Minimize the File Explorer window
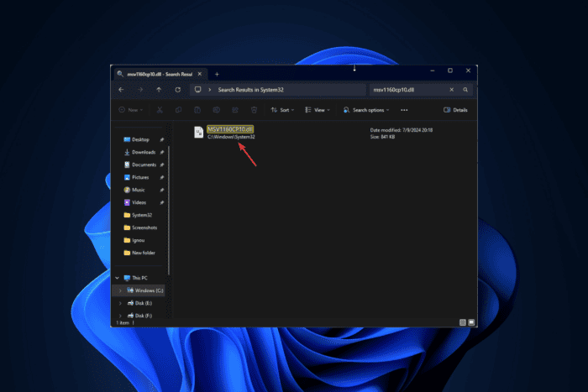588x392 pixels. [433, 71]
